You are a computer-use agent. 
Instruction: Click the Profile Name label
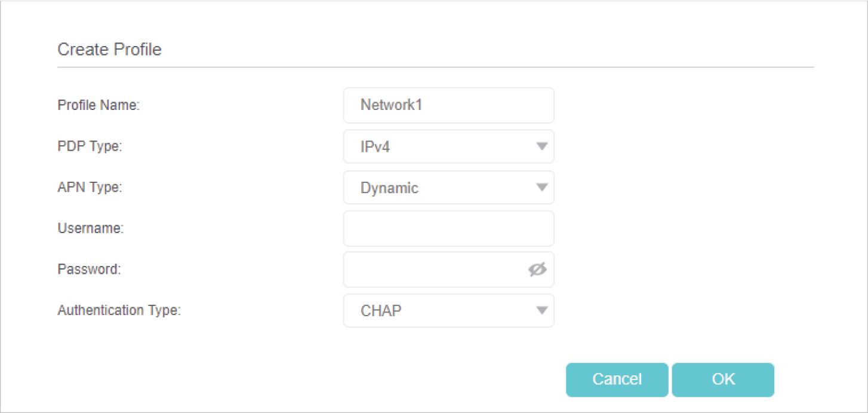point(99,105)
